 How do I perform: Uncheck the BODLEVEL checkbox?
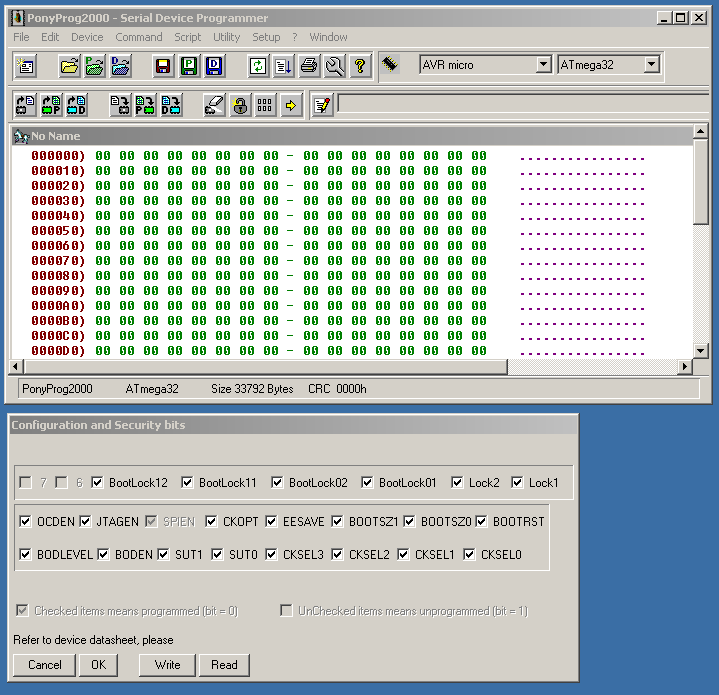point(25,554)
